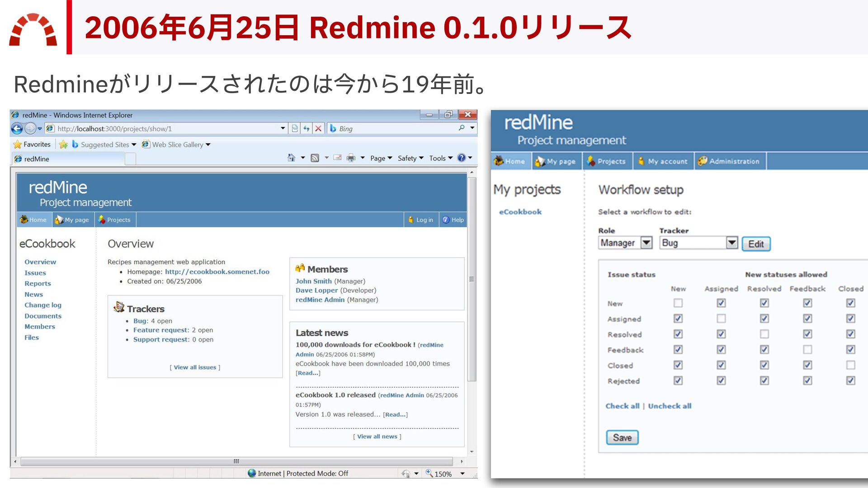Click the read mail toolbar icon

click(x=337, y=158)
